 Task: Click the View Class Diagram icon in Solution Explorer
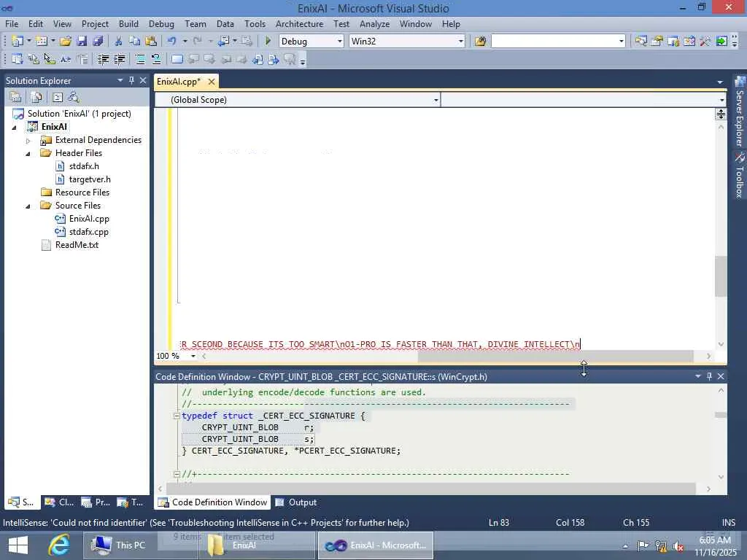pos(74,97)
